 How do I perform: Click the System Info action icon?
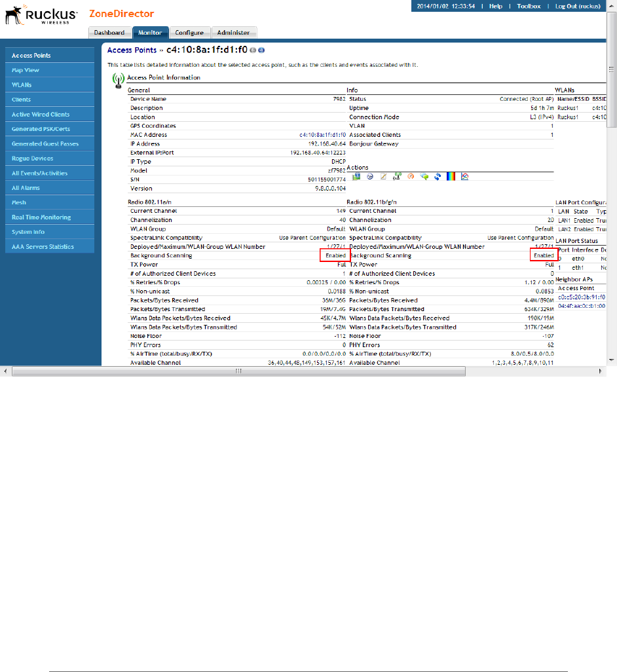[x=356, y=177]
